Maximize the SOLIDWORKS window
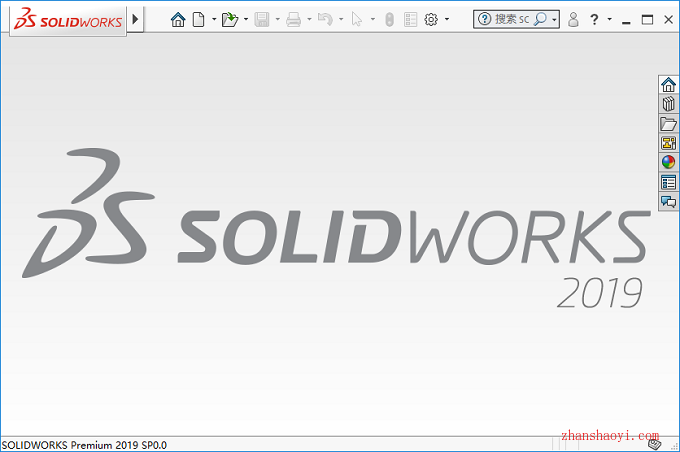This screenshot has height=452, width=680. 647,20
